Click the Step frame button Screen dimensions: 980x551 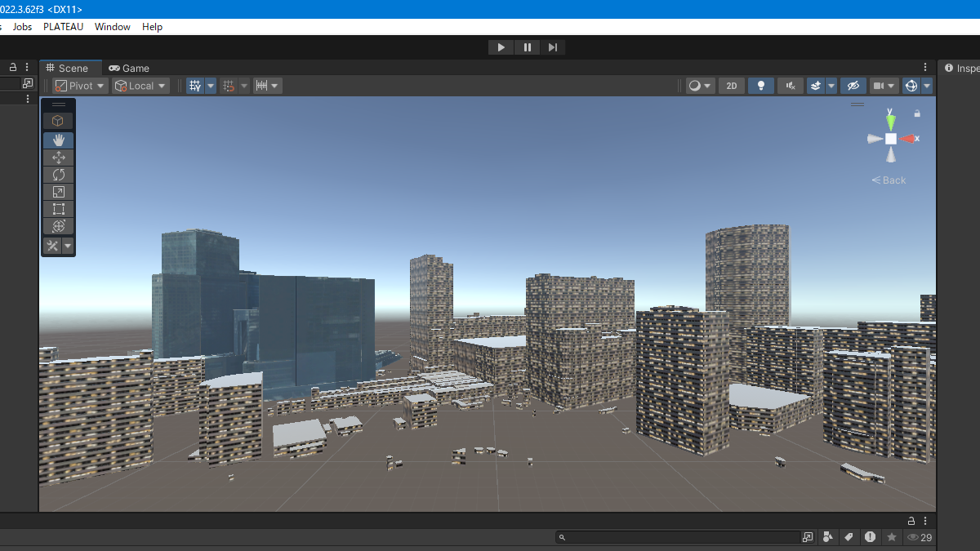553,47
